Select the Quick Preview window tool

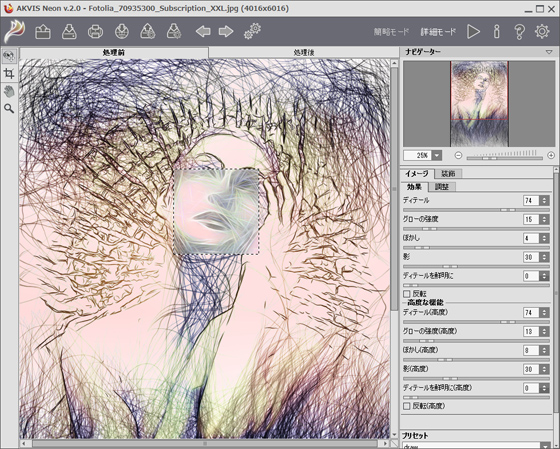9,55
